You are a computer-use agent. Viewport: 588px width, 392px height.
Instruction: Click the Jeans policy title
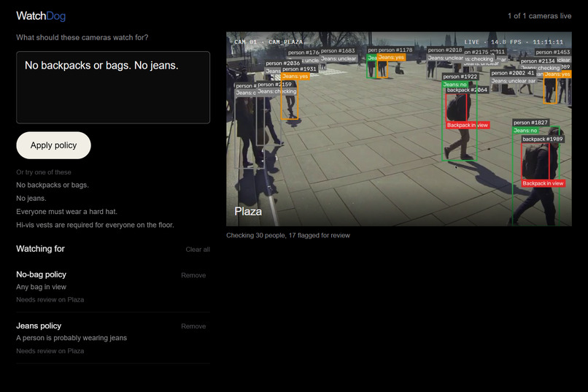pos(39,326)
